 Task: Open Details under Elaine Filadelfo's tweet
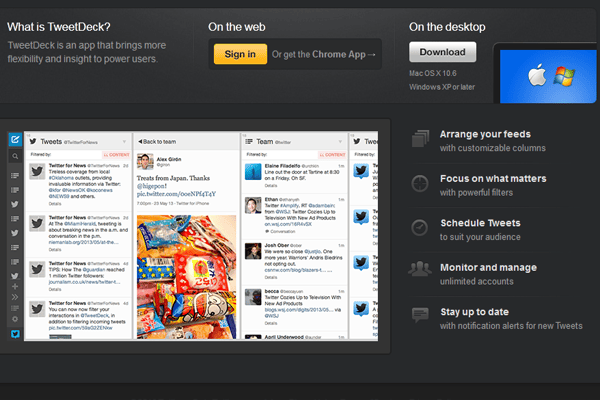(x=271, y=186)
